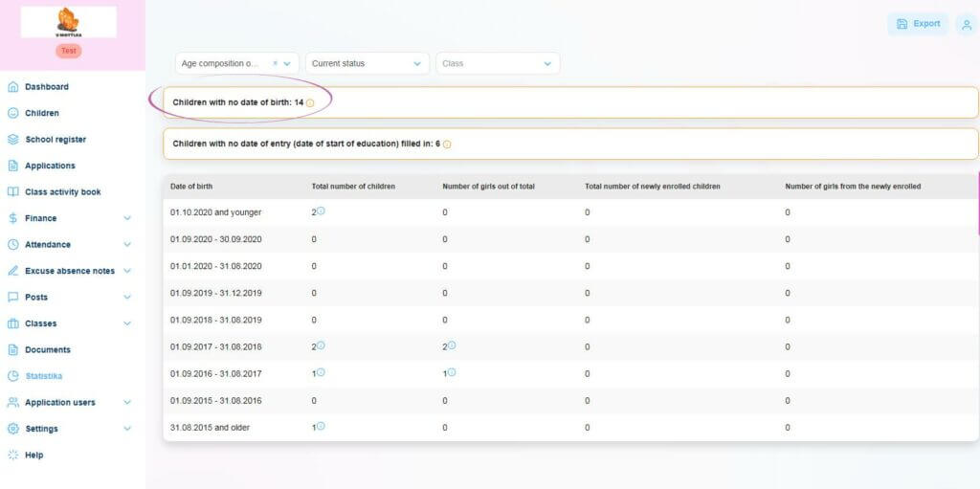Click info icon beside girls count for 01.09.2017 - 31.08.2018
The height and width of the screenshot is (489, 980).
point(452,345)
